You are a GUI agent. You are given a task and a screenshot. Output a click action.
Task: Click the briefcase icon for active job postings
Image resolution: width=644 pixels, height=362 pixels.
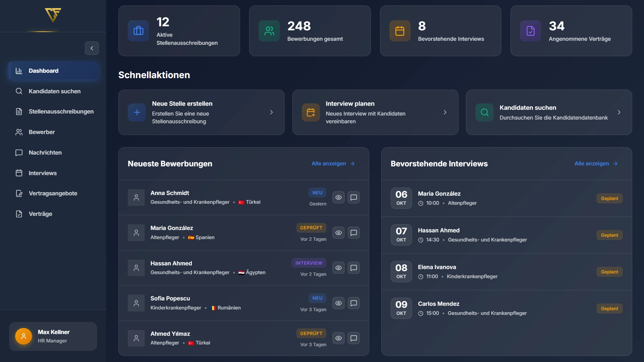[x=138, y=31]
